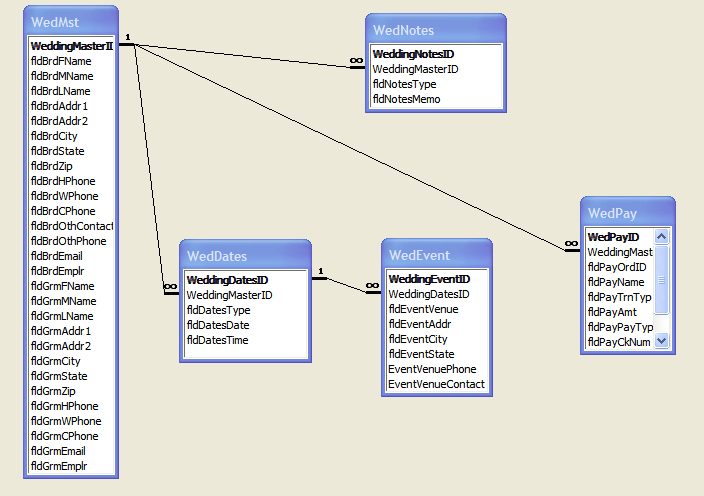Click the WeddingEventID primary key field
Screen dimensions: 704x496
tap(429, 279)
